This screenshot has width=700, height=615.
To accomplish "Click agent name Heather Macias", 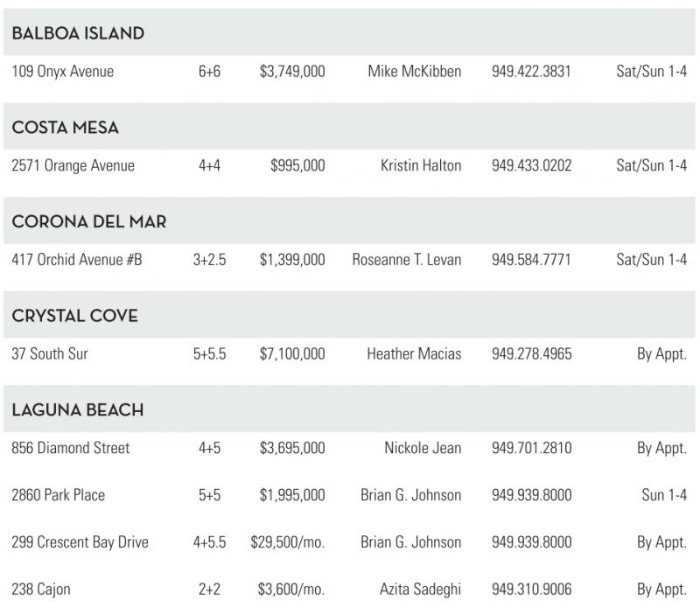I will (414, 354).
